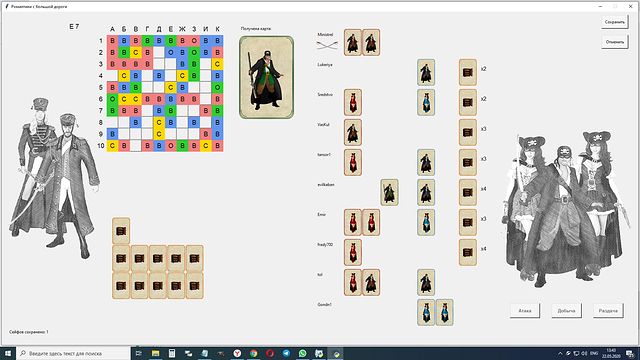This screenshot has width=640, height=360.
Task: Open the Добыча action
Action: tap(567, 311)
